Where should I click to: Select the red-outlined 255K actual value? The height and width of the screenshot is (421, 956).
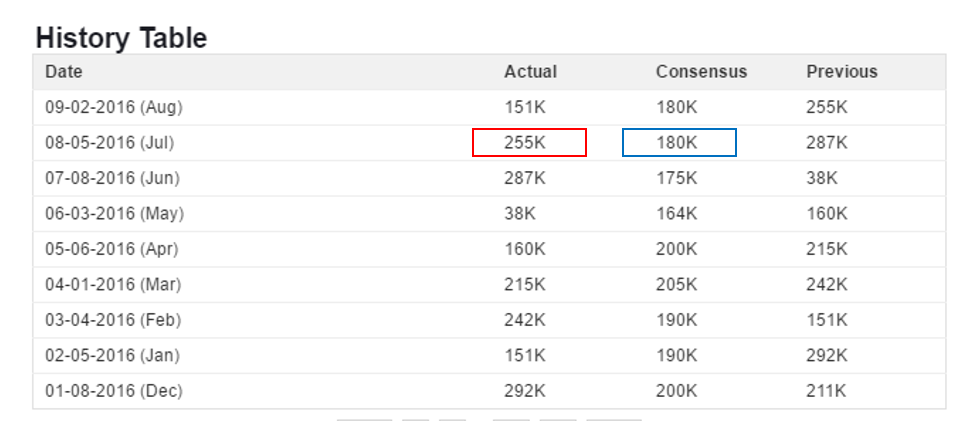coord(529,143)
